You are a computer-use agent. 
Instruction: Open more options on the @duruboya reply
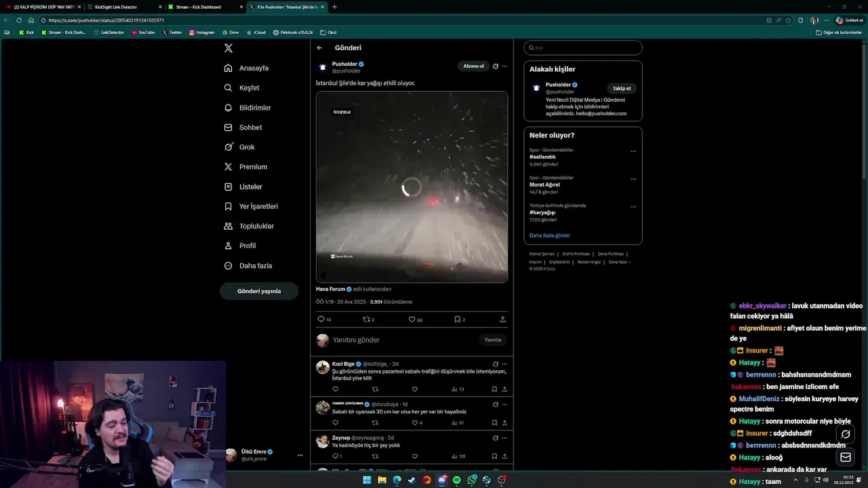(505, 404)
